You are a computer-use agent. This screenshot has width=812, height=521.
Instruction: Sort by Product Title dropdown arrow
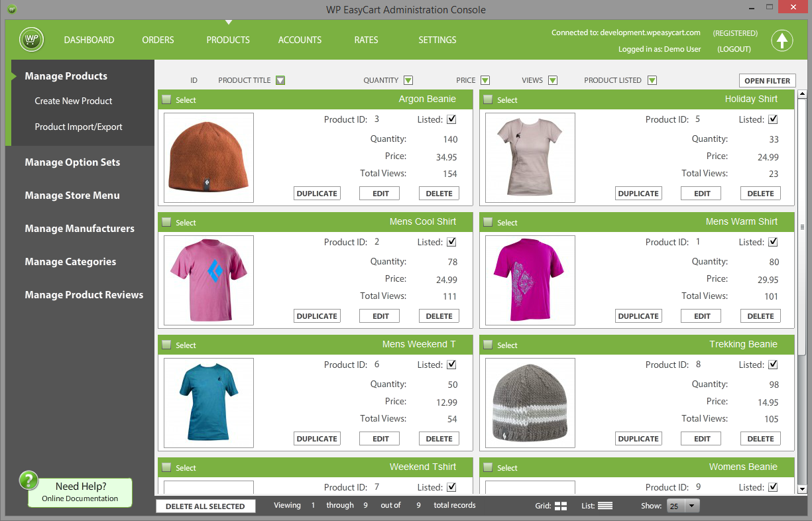pyautogui.click(x=280, y=80)
